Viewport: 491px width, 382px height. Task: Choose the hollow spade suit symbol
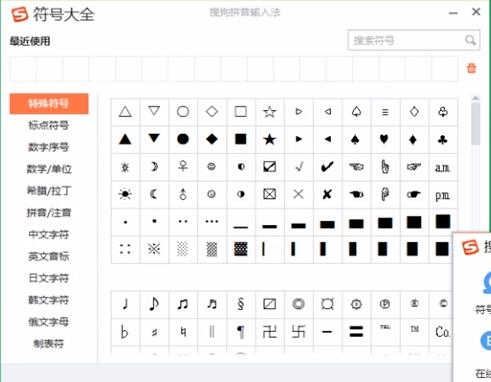(356, 111)
